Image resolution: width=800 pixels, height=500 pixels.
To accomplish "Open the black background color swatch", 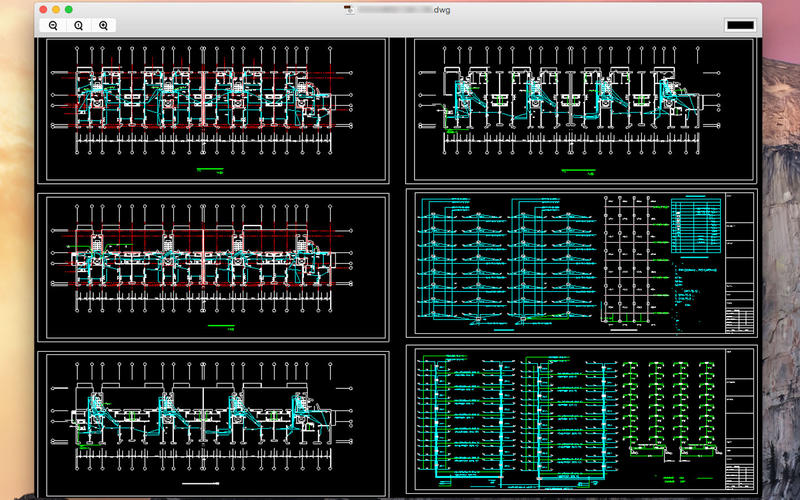I will 740,25.
